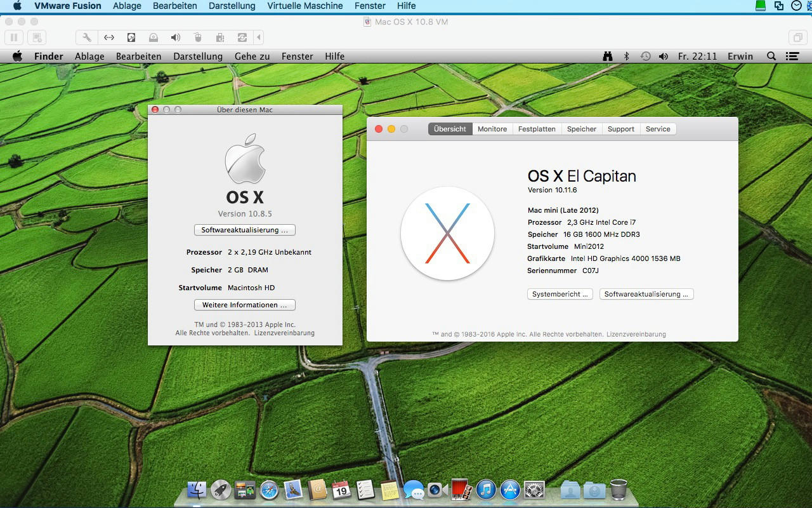Image resolution: width=812 pixels, height=508 pixels.
Task: Open VM settings wrench icon
Action: coord(87,37)
